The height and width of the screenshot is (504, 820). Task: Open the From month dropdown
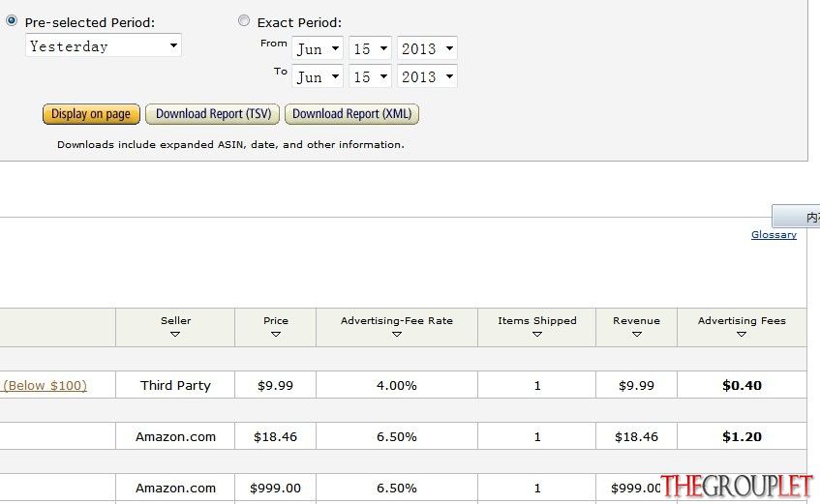(318, 48)
